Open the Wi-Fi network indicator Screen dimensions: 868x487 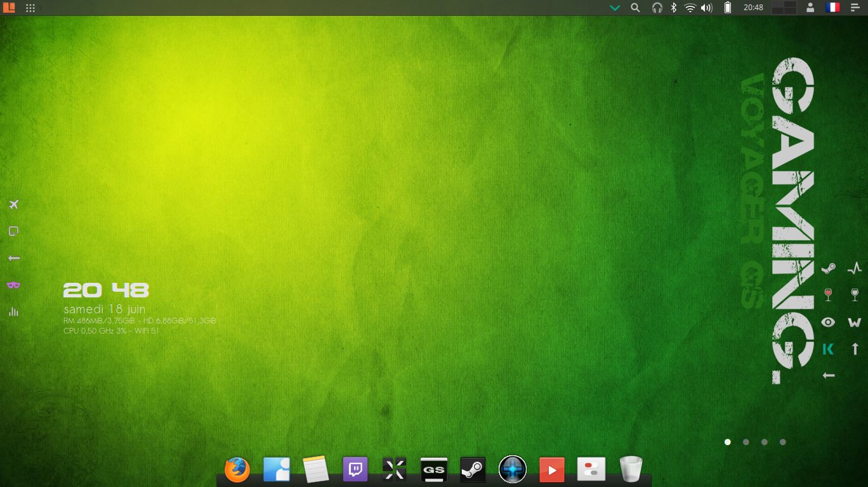[x=690, y=8]
